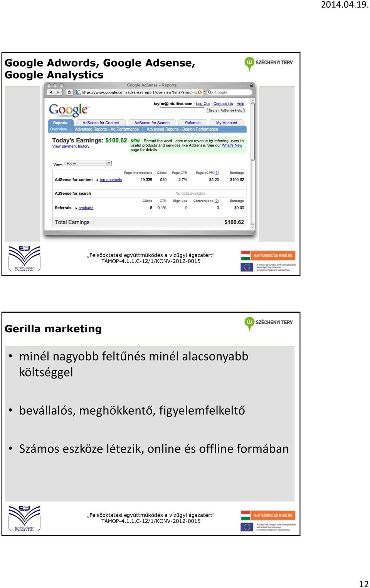Click the Conversions help [?] link

(217, 201)
